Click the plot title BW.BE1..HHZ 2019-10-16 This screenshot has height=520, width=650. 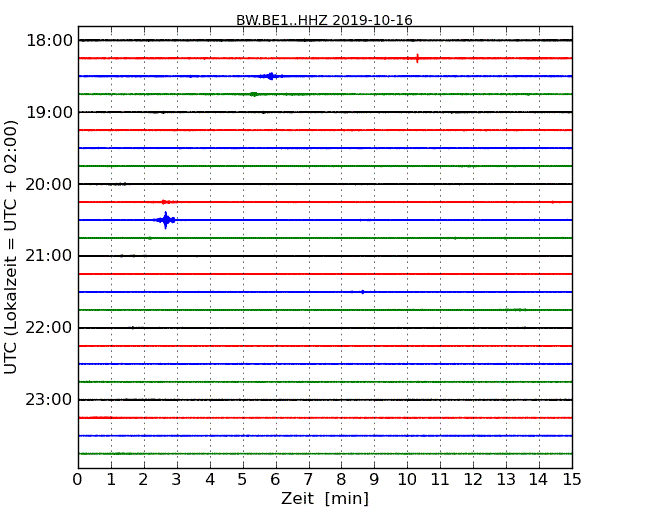pyautogui.click(x=324, y=20)
